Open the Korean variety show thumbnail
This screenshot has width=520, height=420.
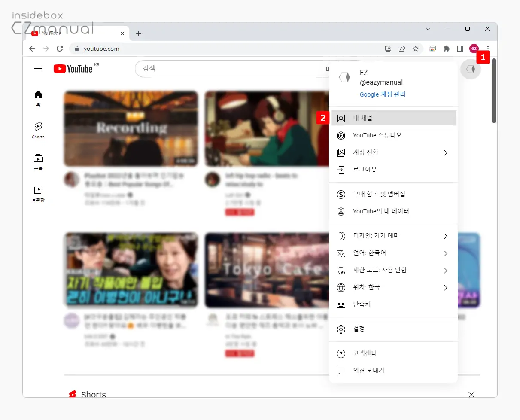(131, 270)
